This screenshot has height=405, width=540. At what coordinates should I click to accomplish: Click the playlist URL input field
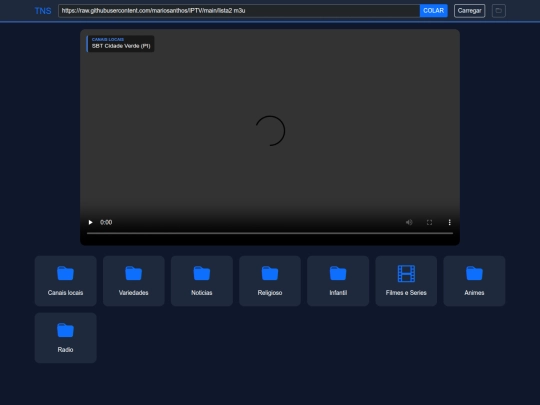coord(239,11)
